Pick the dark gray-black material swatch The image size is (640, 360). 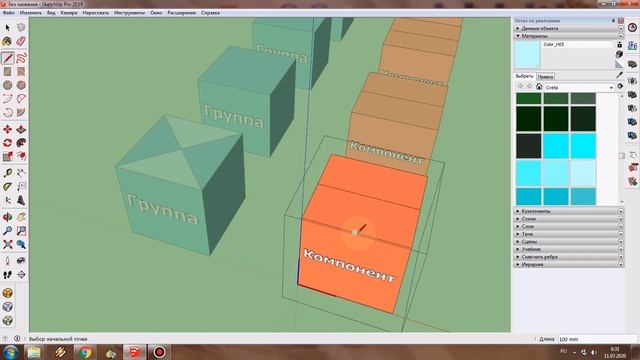(529, 146)
